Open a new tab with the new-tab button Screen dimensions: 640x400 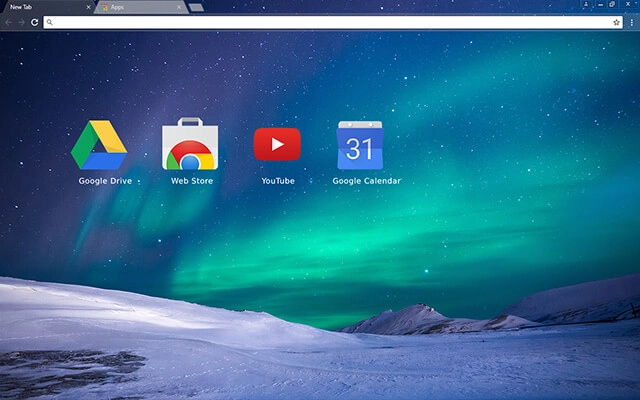click(196, 7)
